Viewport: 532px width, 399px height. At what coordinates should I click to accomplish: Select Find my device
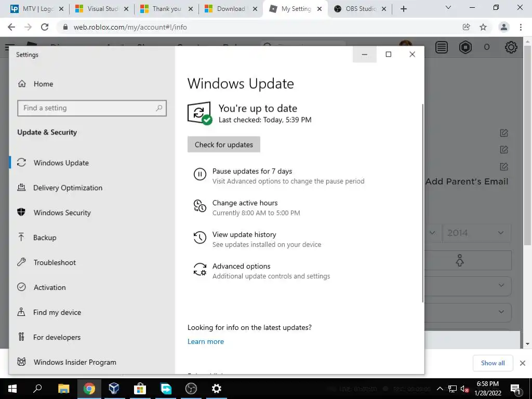49,312
